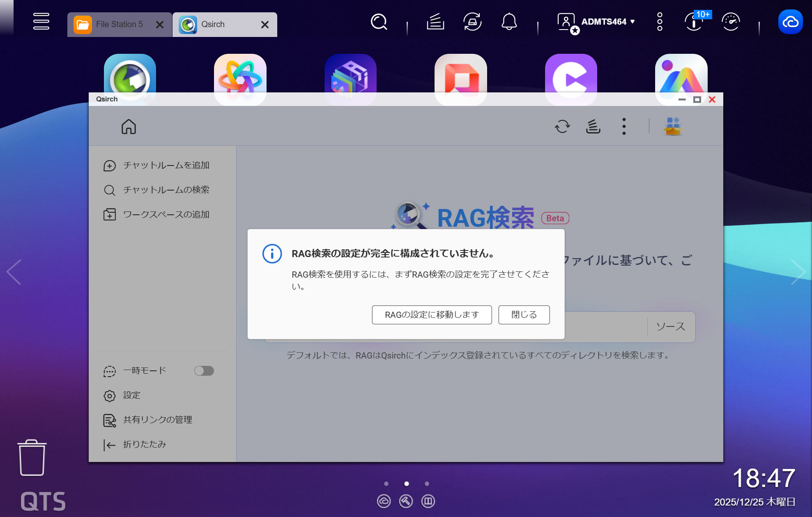Select チャットルームを追加 in sidebar
The height and width of the screenshot is (517, 812).
coord(166,165)
